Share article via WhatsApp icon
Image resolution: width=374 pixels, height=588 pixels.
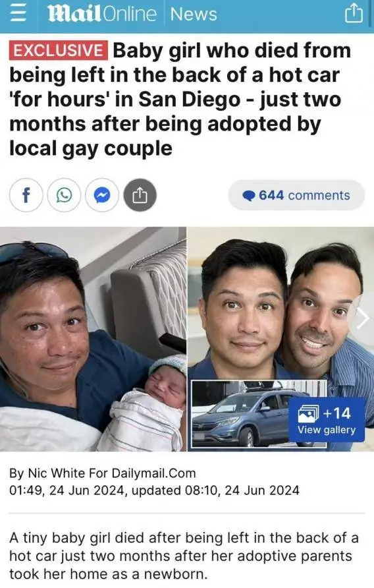point(64,195)
